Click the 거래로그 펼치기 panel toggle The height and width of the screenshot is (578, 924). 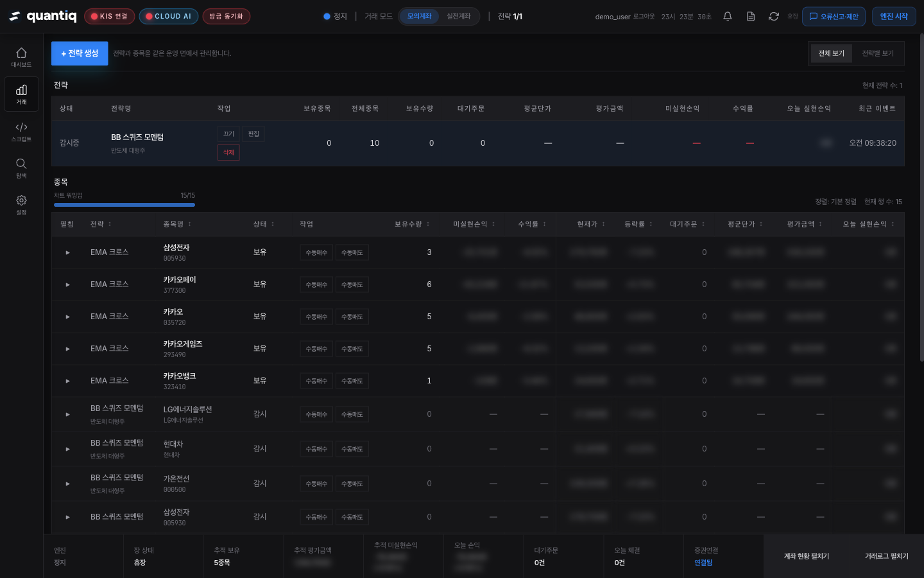886,556
